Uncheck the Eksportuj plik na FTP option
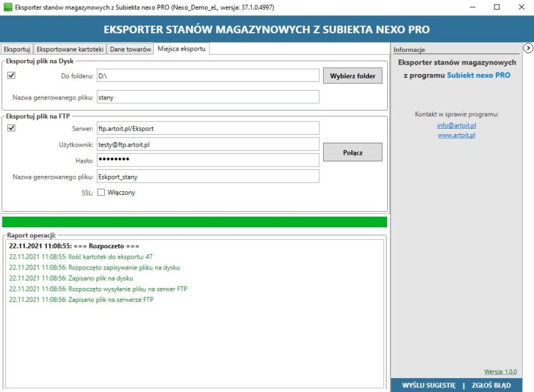534x392 pixels. click(13, 127)
